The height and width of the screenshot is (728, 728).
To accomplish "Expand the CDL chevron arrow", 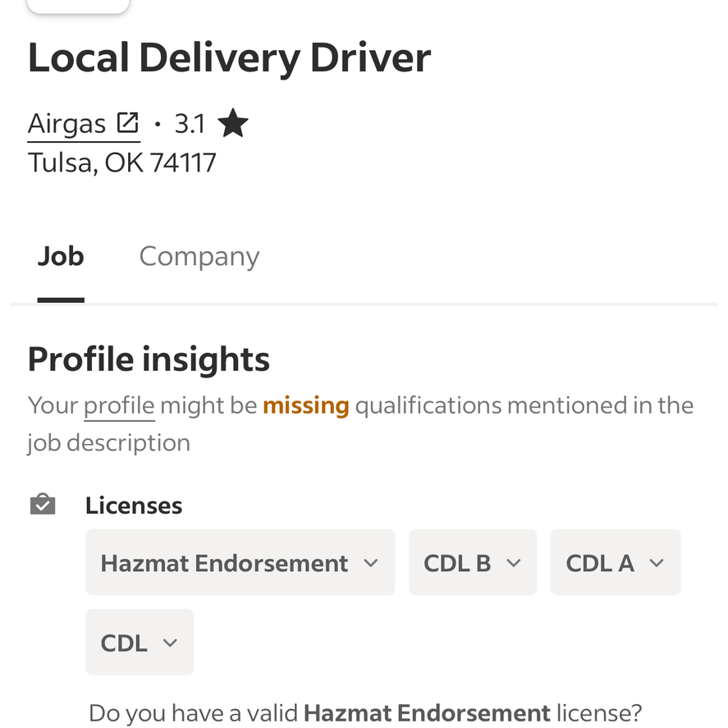I will 170,643.
